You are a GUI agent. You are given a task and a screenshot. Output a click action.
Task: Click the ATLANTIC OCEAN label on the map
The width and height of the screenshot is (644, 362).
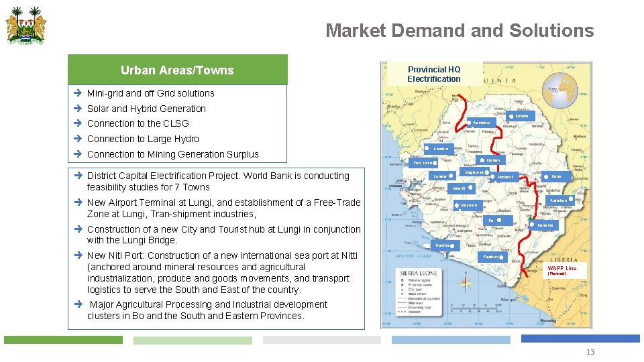coord(413,255)
